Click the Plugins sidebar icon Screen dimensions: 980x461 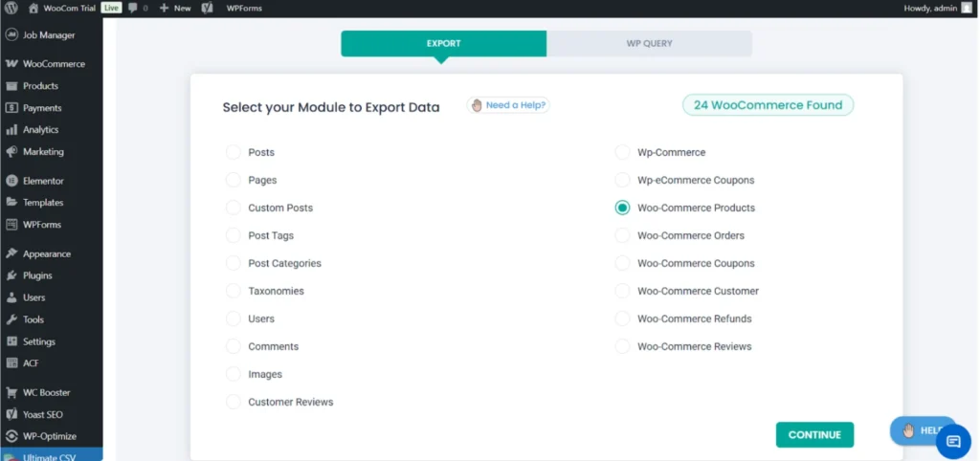tap(11, 275)
